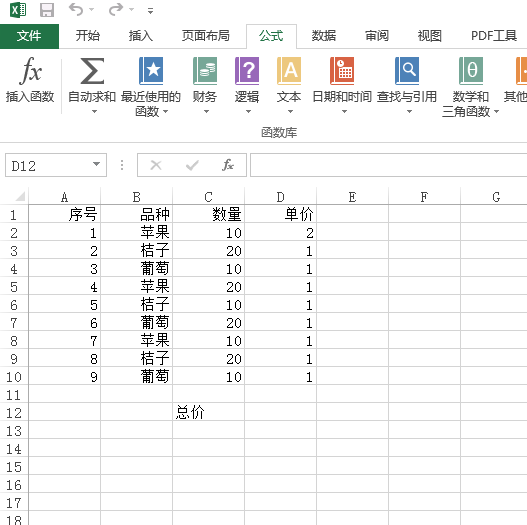Switch to the 数据 tab
The height and width of the screenshot is (525, 527).
[324, 36]
